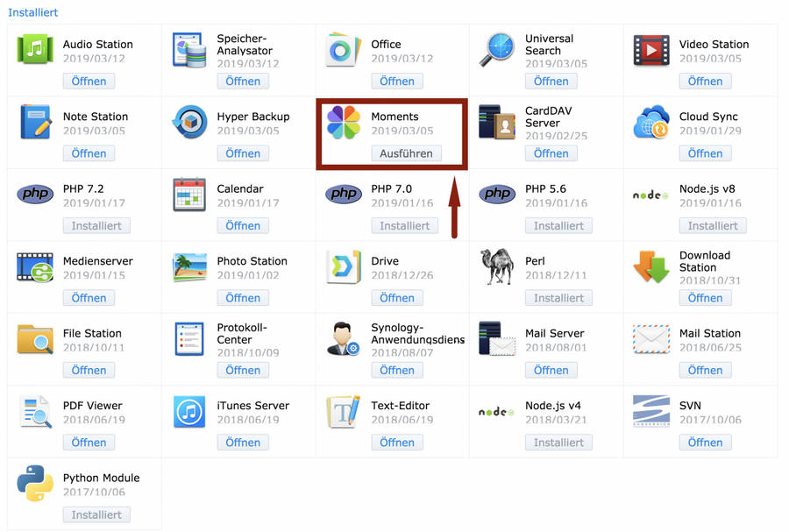Click the Mail Station envelope icon
The image size is (789, 532).
(x=651, y=339)
